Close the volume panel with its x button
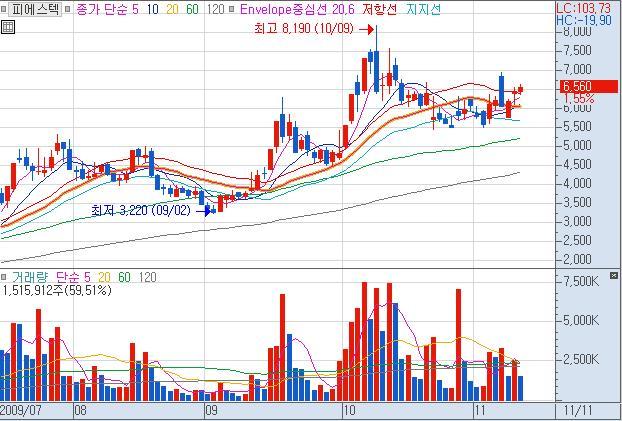This screenshot has height=421, width=622. click(x=614, y=275)
